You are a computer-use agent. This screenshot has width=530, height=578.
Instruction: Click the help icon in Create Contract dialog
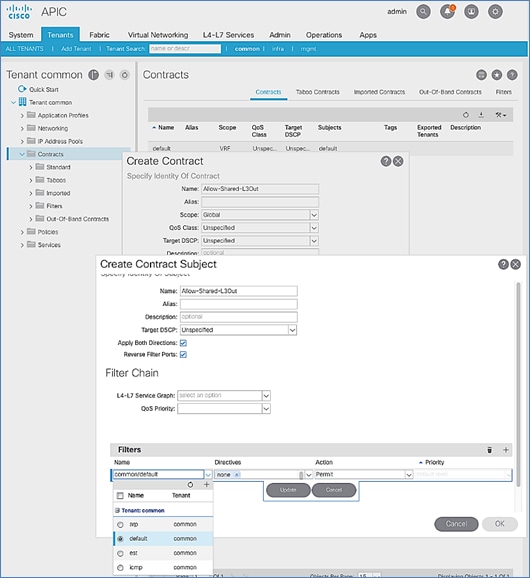(x=386, y=161)
